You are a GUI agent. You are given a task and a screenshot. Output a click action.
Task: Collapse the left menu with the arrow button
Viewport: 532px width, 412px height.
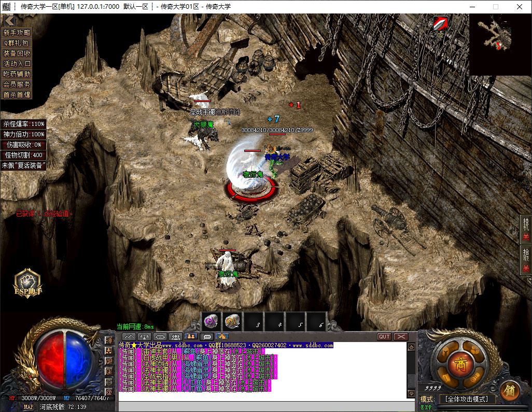tap(9, 21)
